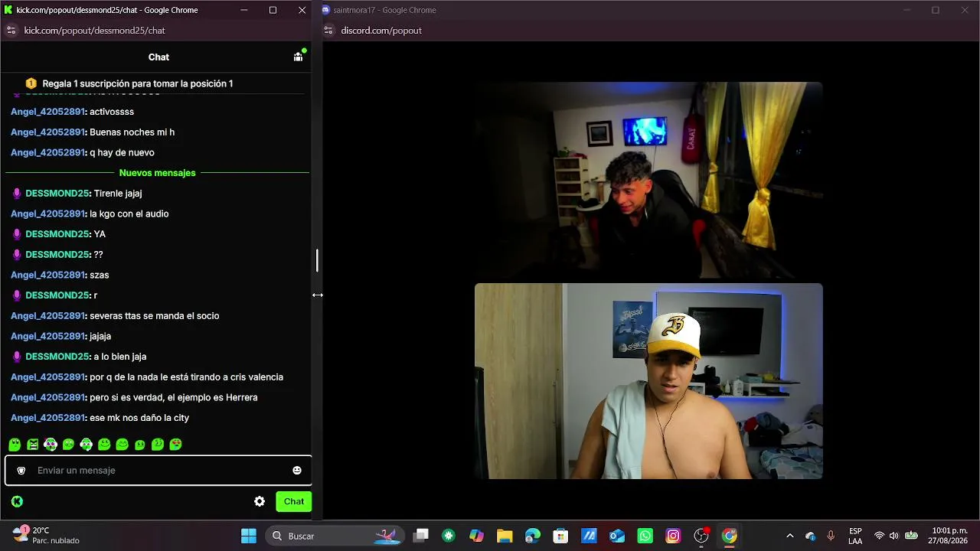Screen dimensions: 980x551
Task: Click message 'ese mk nos daño la city'
Action: tap(139, 418)
